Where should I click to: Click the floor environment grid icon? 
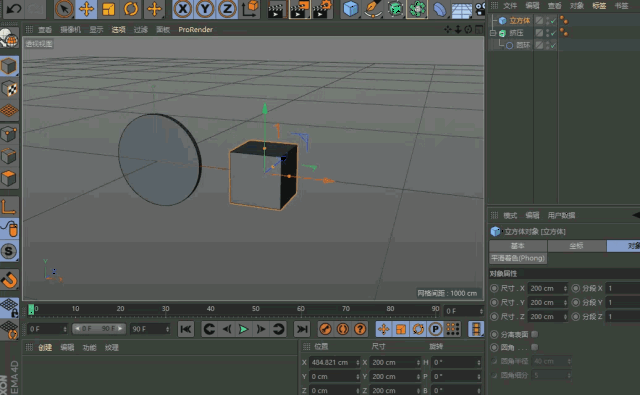coord(462,9)
